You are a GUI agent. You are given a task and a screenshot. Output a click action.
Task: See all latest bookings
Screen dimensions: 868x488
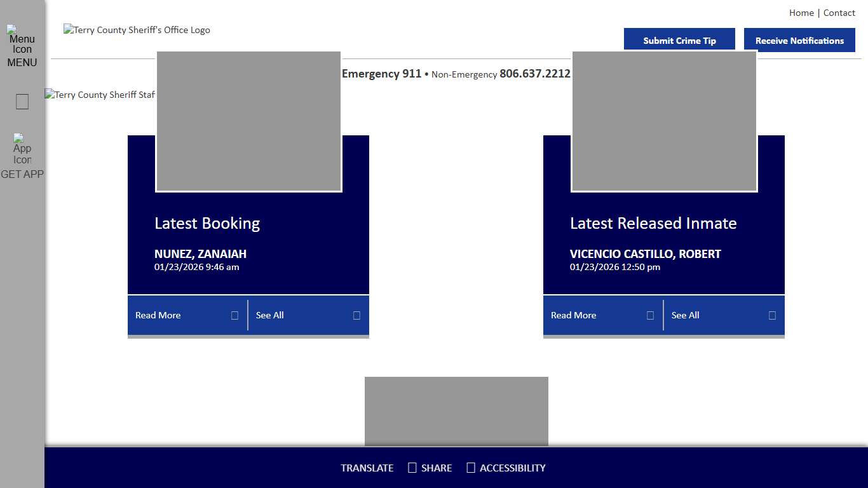click(270, 316)
